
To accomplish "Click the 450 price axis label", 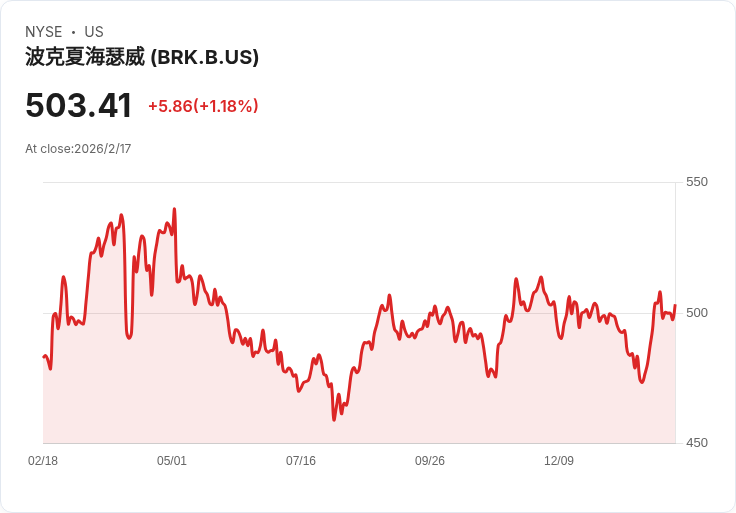I will click(x=697, y=443).
